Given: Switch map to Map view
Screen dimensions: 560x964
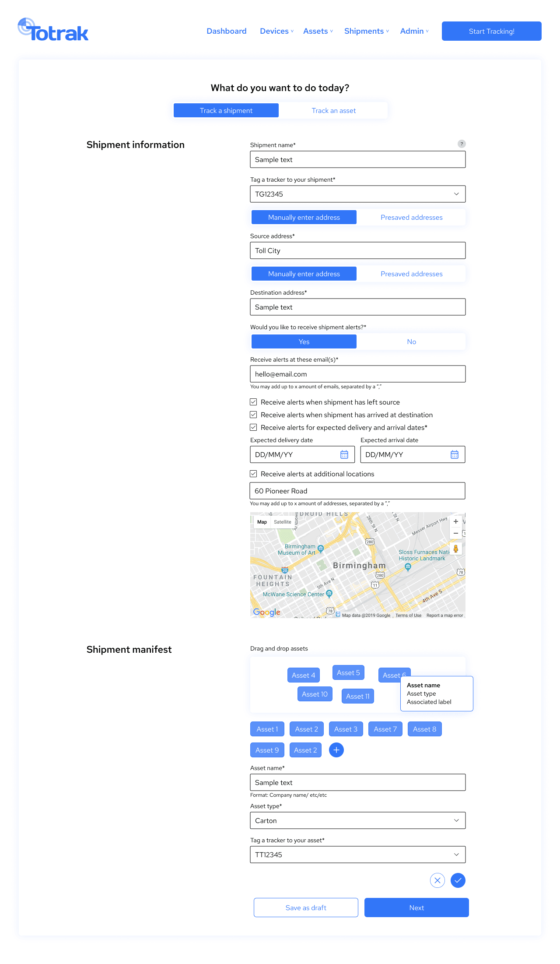Looking at the screenshot, I should [262, 522].
